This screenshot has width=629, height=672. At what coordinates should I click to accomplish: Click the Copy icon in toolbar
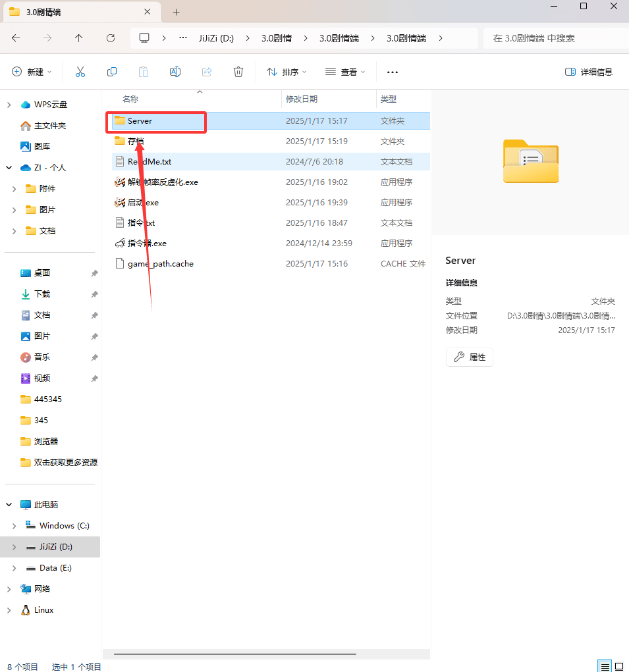click(x=112, y=72)
